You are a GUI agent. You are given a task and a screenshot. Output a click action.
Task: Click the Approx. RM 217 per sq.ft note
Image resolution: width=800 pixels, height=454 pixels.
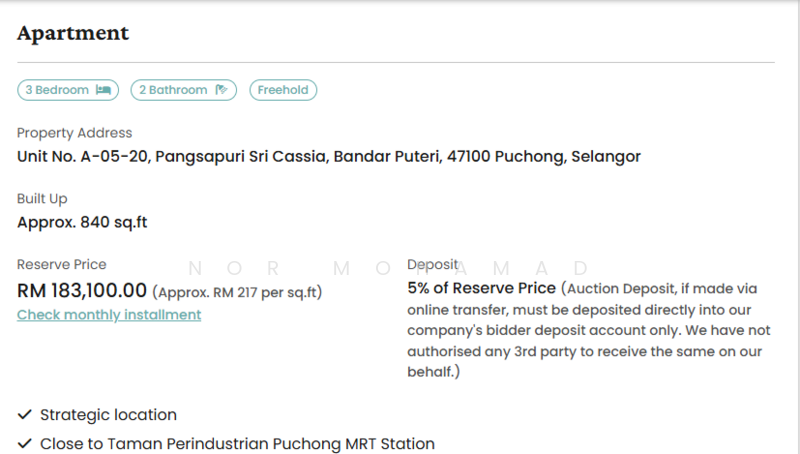237,292
